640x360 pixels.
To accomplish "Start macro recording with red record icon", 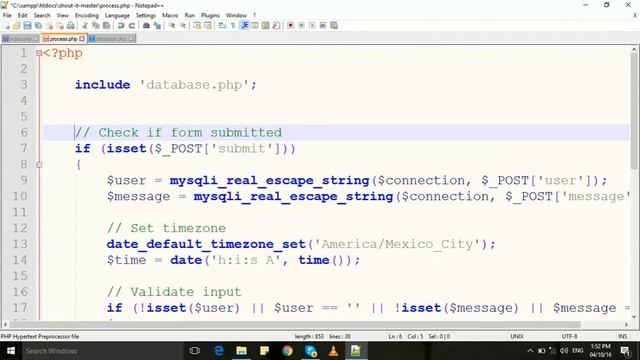I will [291, 25].
